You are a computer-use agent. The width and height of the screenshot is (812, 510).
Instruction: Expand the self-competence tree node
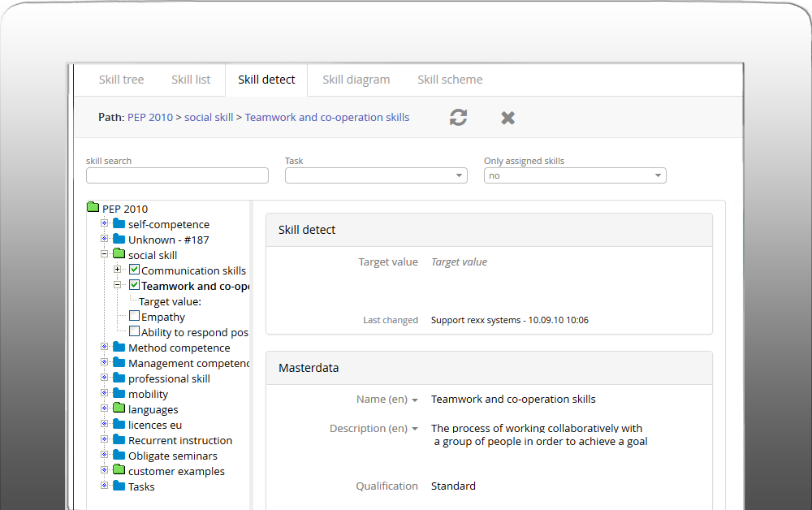click(x=104, y=223)
